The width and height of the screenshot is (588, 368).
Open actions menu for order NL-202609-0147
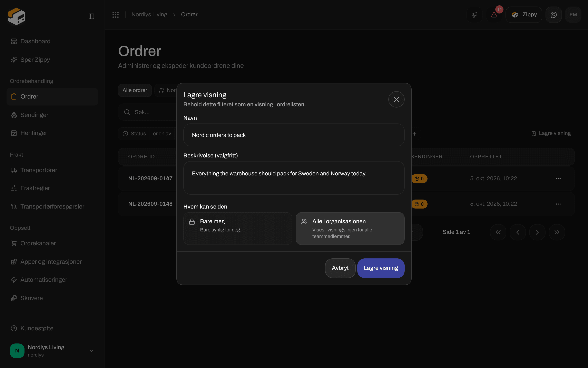[558, 178]
